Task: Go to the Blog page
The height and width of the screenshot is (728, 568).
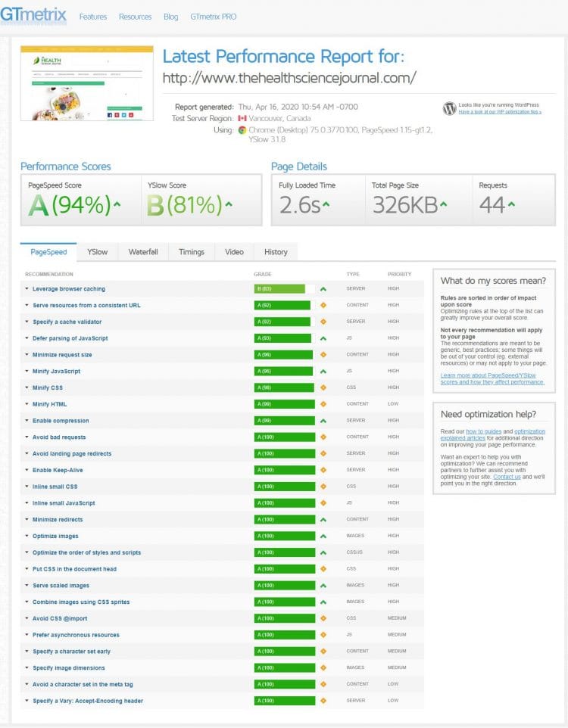Action: (170, 17)
